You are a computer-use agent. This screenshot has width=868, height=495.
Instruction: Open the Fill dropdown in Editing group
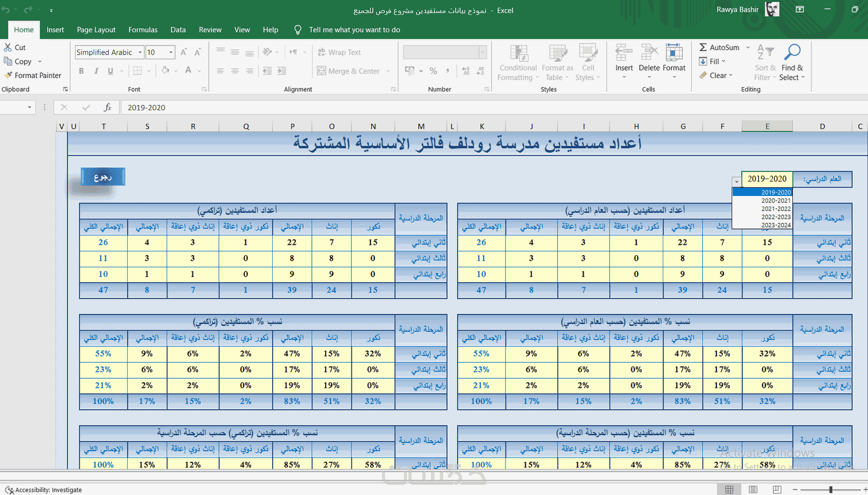(x=712, y=61)
